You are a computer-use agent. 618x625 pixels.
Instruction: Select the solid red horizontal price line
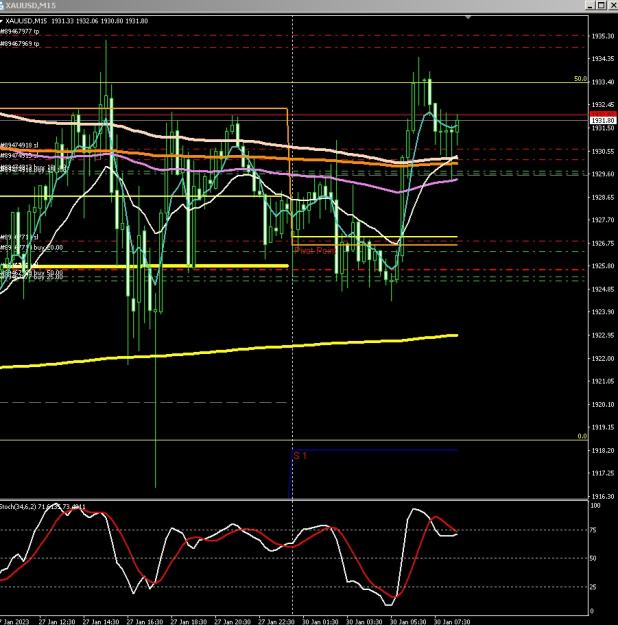[x=294, y=115]
